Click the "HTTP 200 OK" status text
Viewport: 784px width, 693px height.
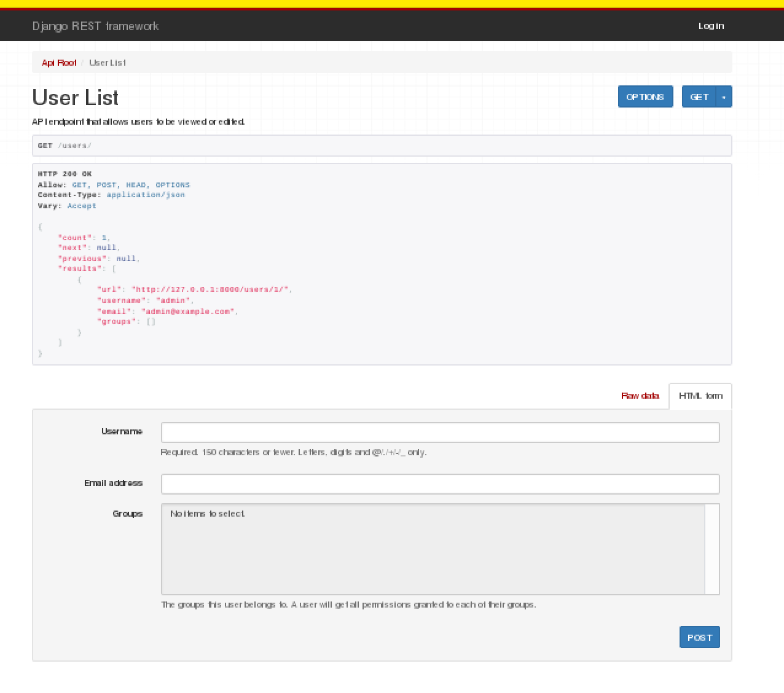tap(65, 174)
